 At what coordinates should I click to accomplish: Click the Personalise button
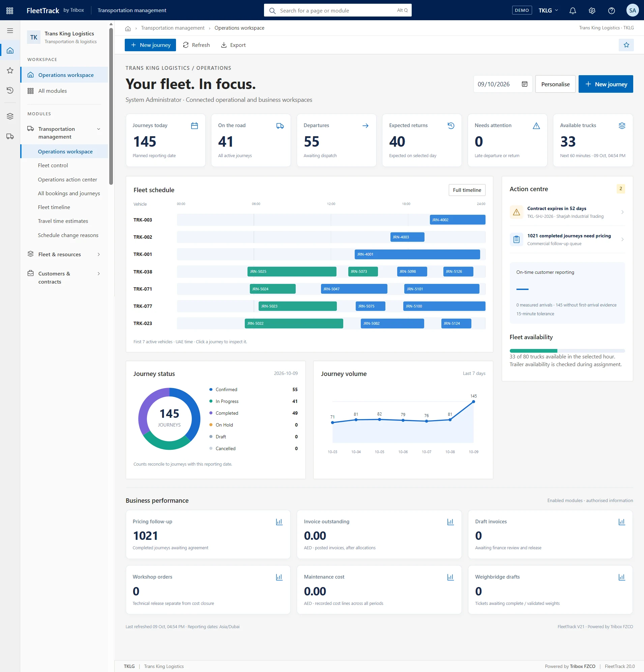click(555, 84)
